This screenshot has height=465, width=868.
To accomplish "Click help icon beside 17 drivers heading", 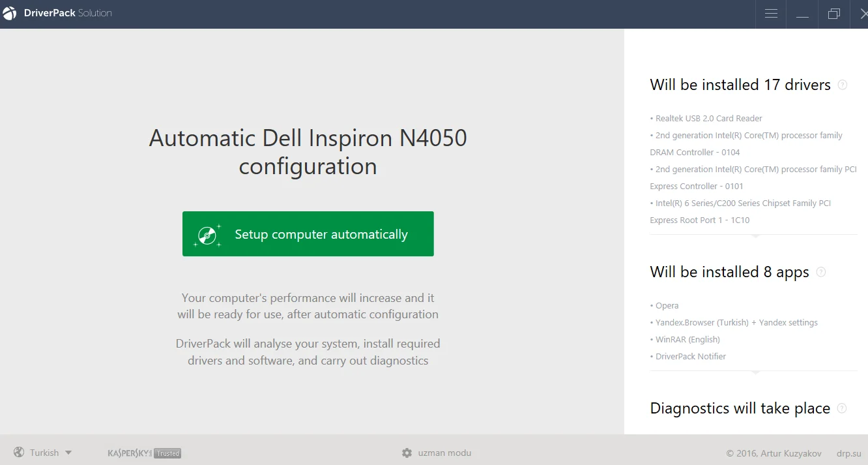I will pos(842,85).
